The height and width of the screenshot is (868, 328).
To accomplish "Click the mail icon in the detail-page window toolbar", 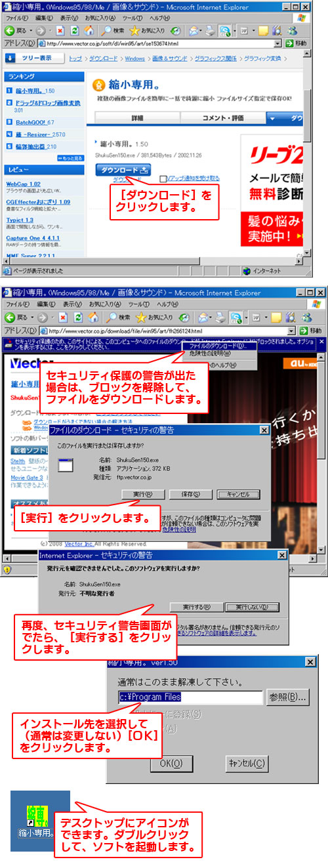I will [195, 31].
